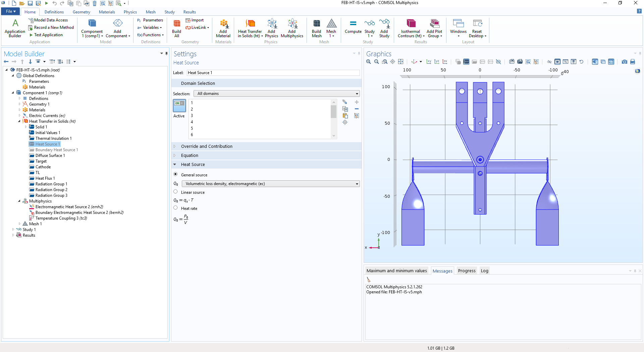The image size is (644, 352).
Task: Expand the Override and Contribution section
Action: pyautogui.click(x=175, y=146)
